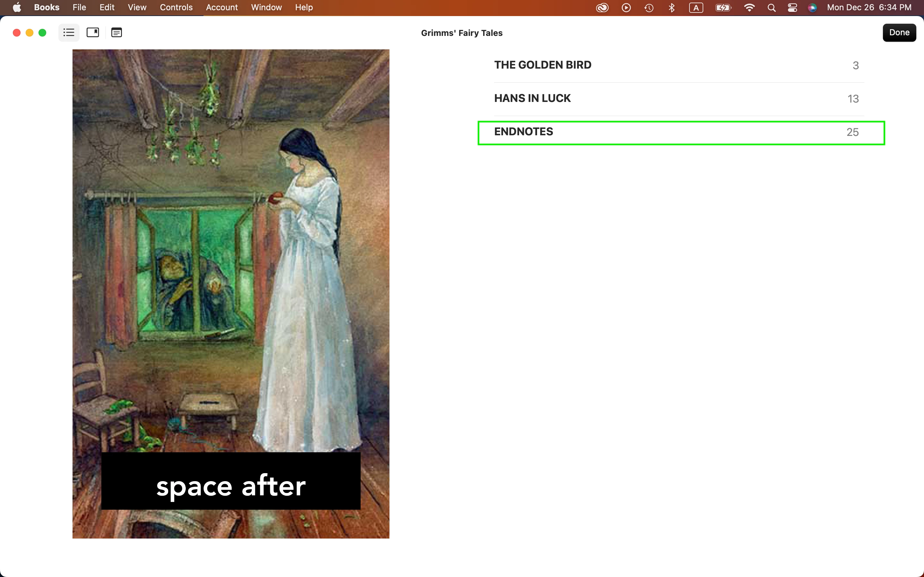Open Spotlight search in menu bar

pyautogui.click(x=771, y=8)
